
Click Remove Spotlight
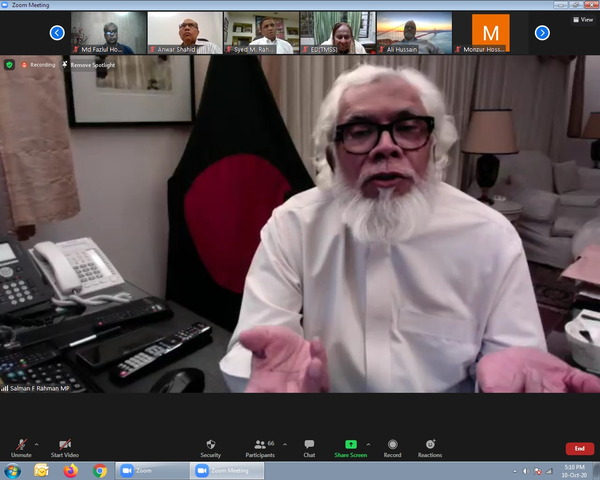click(x=90, y=64)
